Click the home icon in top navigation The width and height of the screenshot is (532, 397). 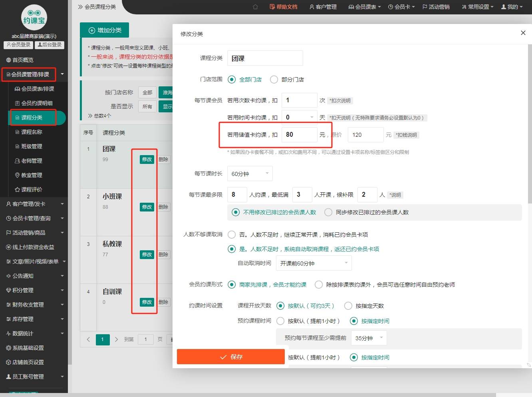pos(255,7)
